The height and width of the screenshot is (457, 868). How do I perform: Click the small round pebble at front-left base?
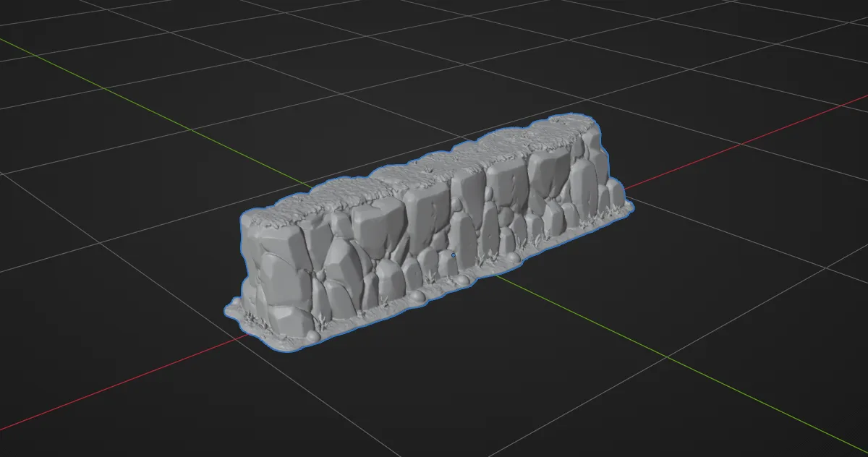point(312,338)
